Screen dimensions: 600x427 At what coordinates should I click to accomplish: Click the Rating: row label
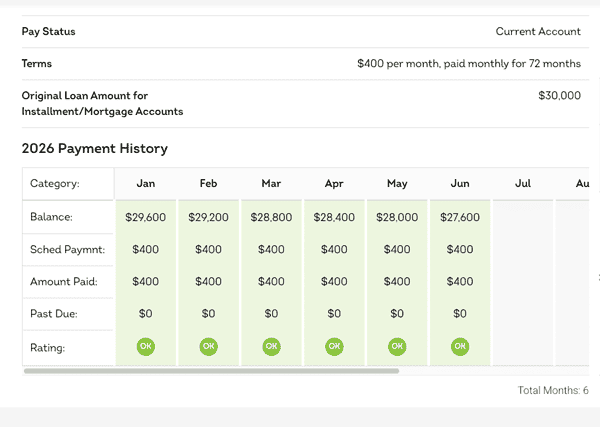click(47, 348)
